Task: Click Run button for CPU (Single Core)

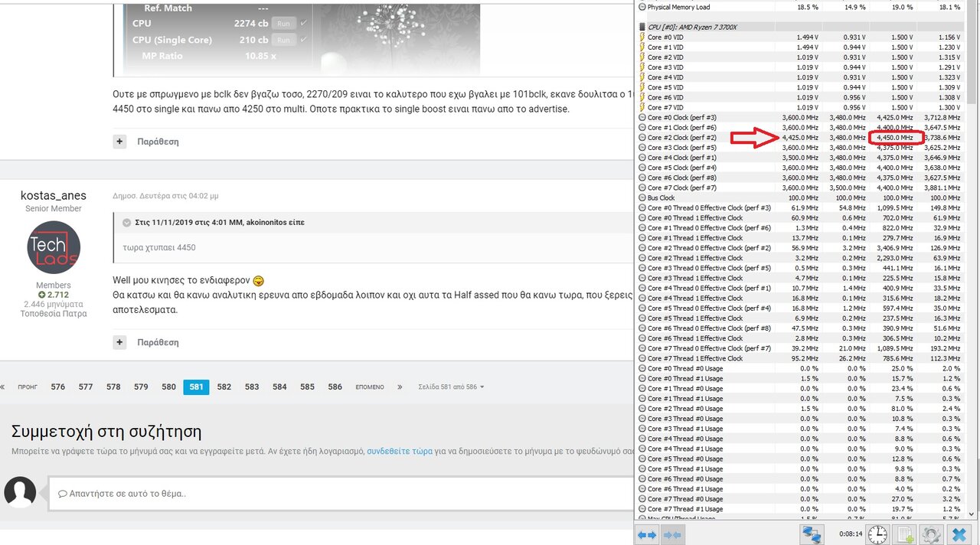Action: pos(283,40)
